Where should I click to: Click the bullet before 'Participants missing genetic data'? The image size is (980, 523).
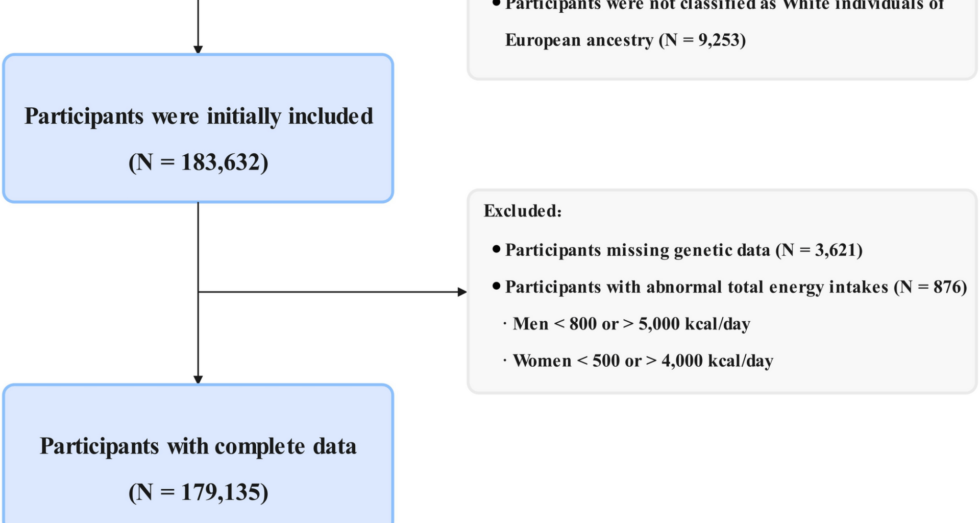tap(496, 249)
